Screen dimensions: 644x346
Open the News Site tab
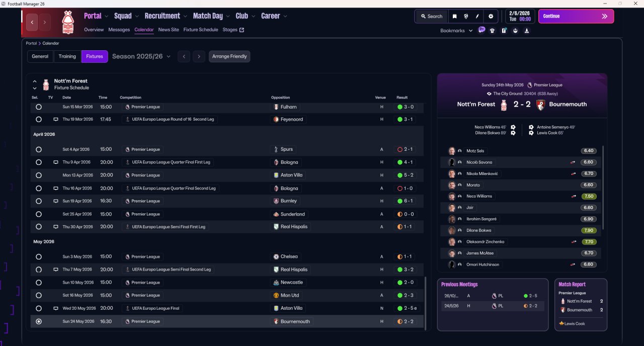(169, 30)
